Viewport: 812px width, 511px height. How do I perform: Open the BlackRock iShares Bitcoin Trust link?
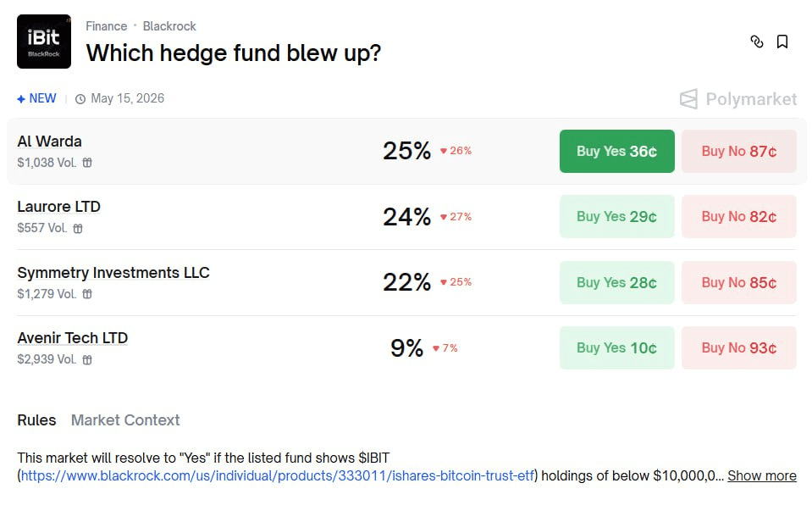(x=278, y=475)
